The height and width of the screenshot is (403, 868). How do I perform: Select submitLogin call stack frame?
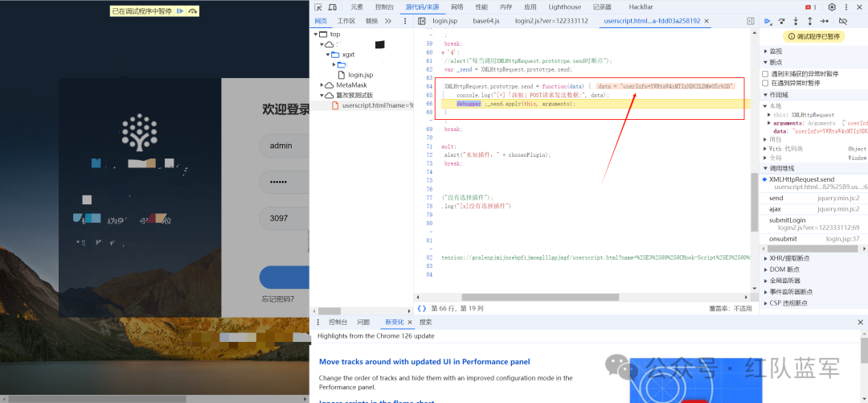(x=787, y=220)
